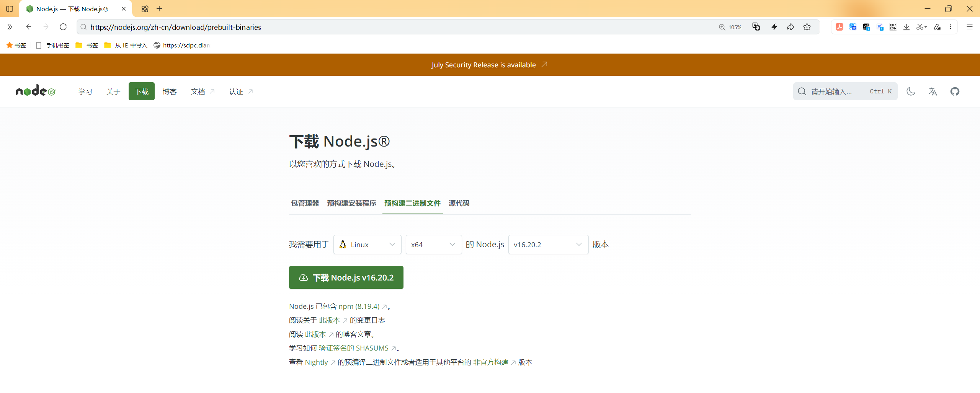
Task: Select the 预构建二进制文件 tab
Action: 413,203
